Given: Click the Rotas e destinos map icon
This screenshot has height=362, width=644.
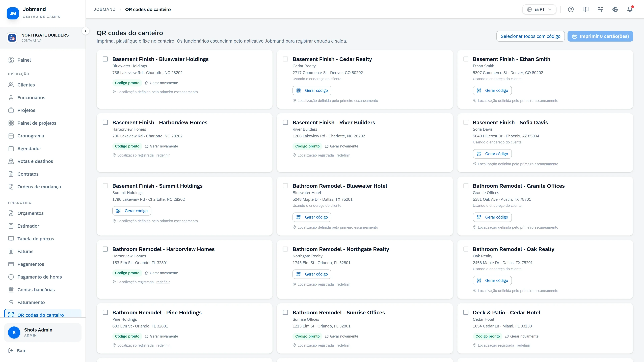Looking at the screenshot, I should click(x=11, y=161).
